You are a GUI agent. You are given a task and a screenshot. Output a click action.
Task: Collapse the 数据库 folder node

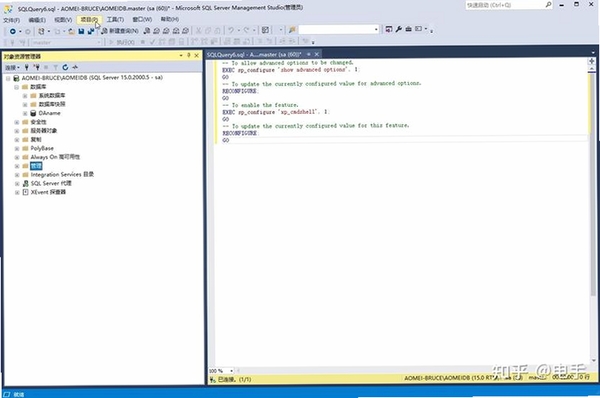pos(16,87)
